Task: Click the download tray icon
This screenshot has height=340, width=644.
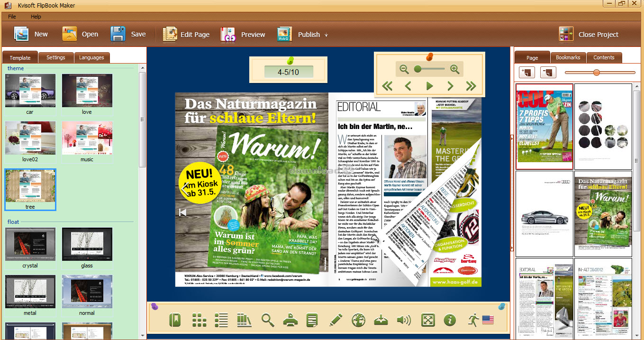Action: [x=381, y=320]
